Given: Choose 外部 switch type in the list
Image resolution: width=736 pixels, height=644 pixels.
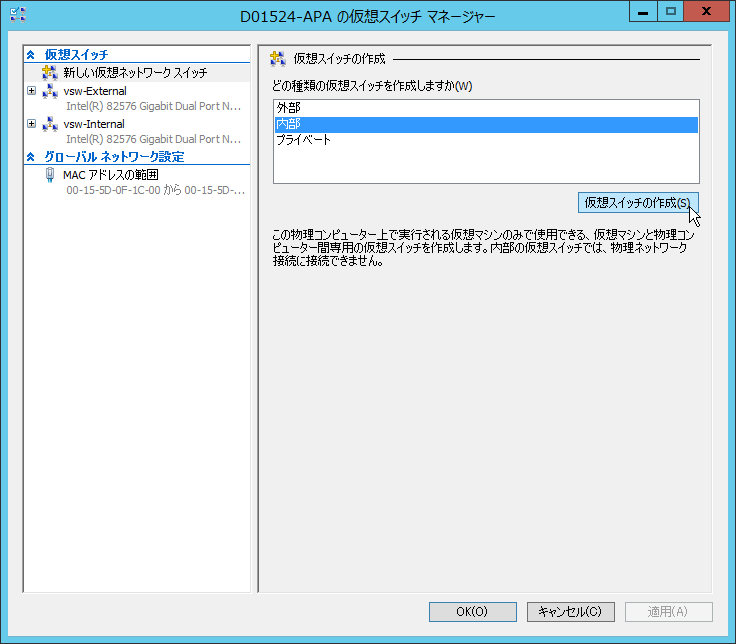Looking at the screenshot, I should coord(486,108).
